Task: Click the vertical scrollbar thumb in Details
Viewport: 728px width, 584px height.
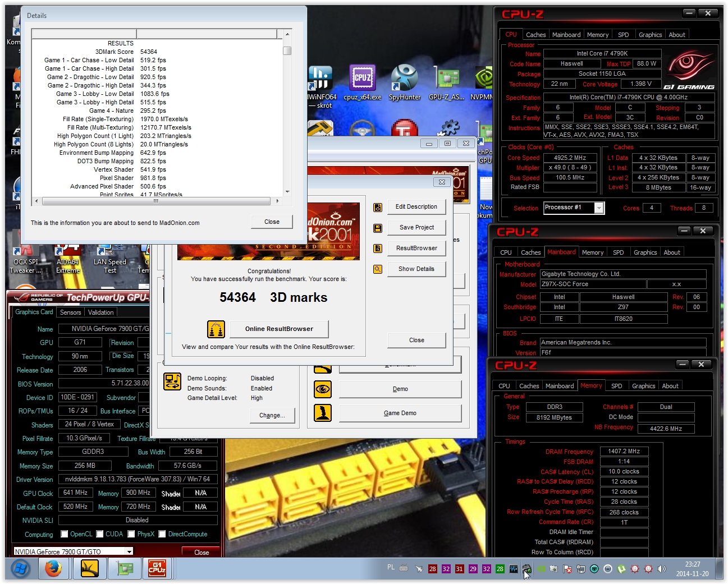Action: pos(287,51)
